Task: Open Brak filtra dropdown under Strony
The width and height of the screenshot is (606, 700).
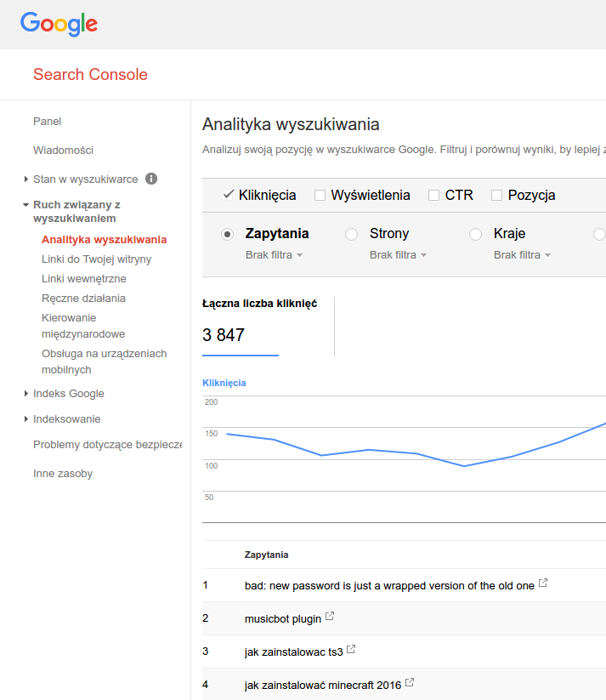Action: coord(399,255)
